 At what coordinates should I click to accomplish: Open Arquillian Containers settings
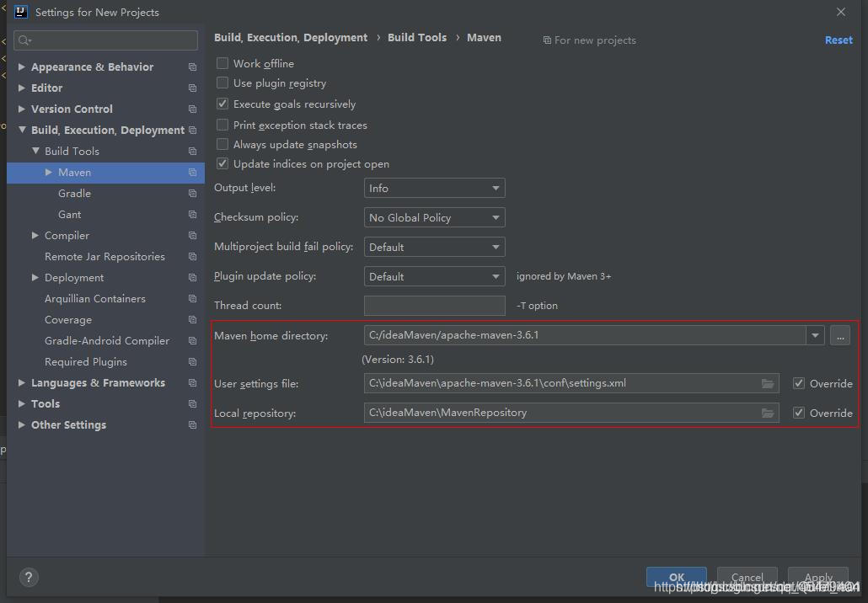point(95,298)
